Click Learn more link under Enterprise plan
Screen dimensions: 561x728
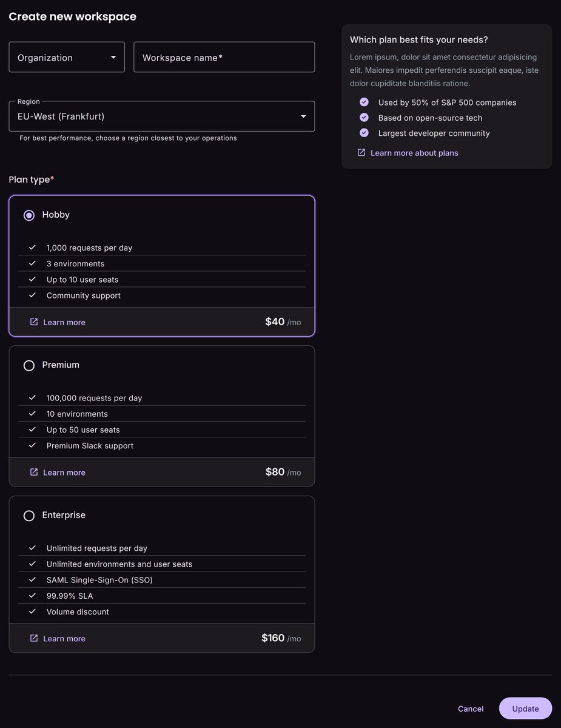tap(64, 638)
